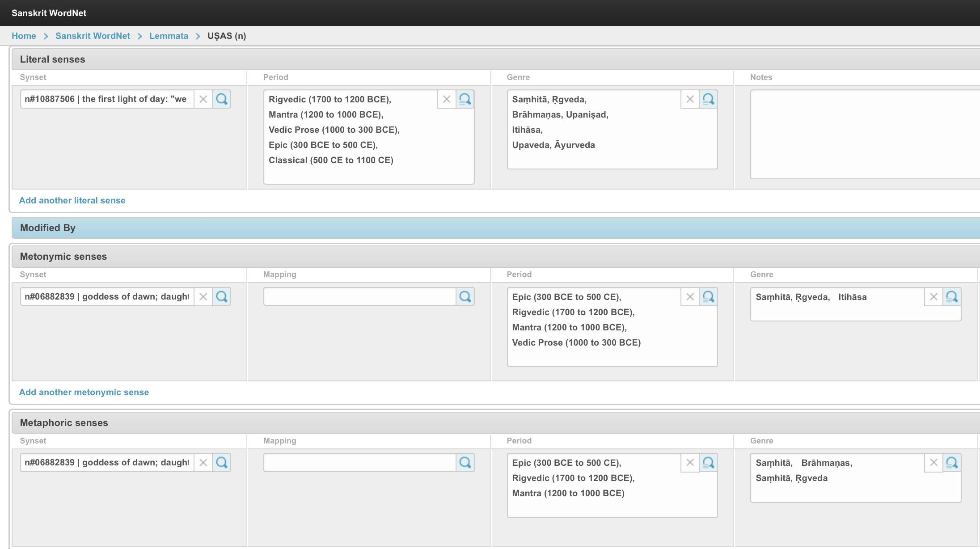Image resolution: width=980 pixels, height=549 pixels.
Task: Select 'Upaveda, Āyurveda' genre entry
Action: click(x=553, y=145)
